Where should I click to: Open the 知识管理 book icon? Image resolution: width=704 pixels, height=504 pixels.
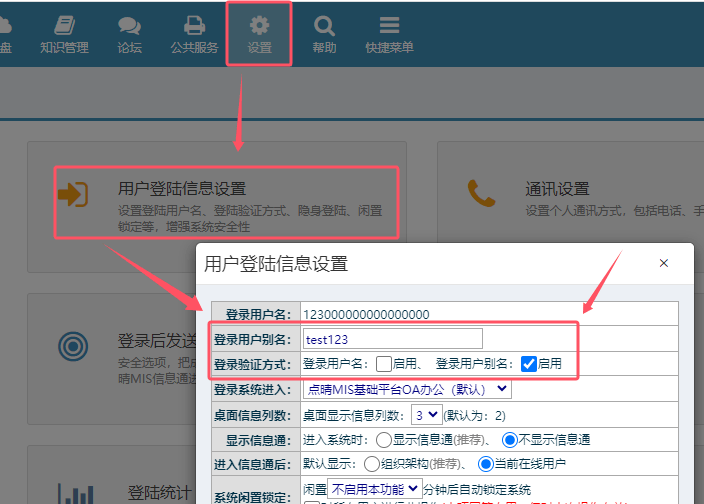[64, 25]
